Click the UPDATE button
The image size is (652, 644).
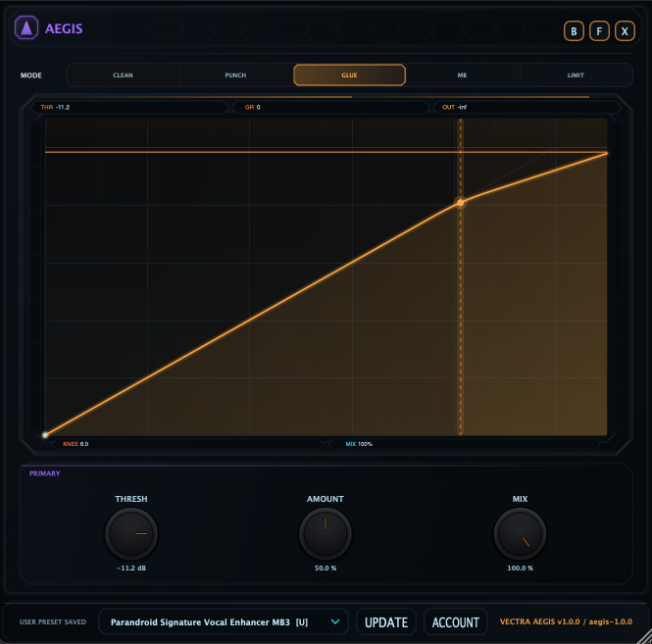tap(386, 622)
